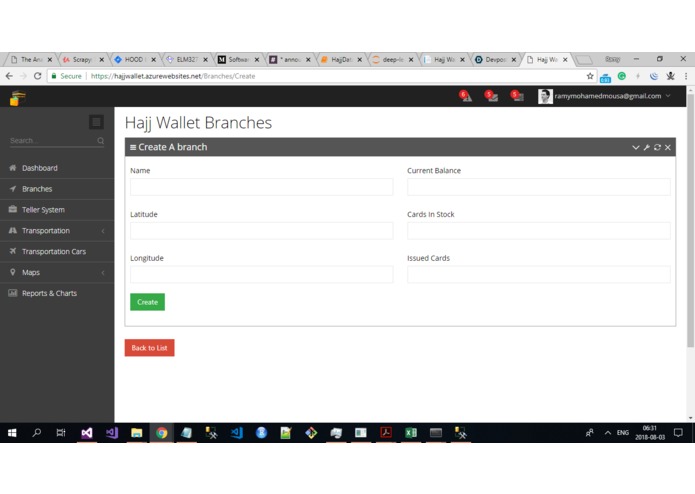Screen dimensions: 695x494
Task: Click the green Create button
Action: (148, 302)
